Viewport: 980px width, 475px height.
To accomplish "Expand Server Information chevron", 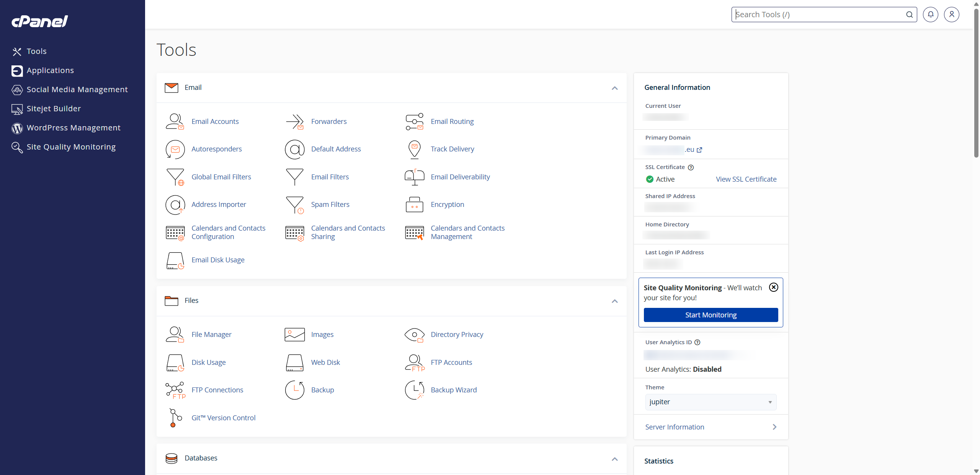I will pyautogui.click(x=774, y=427).
